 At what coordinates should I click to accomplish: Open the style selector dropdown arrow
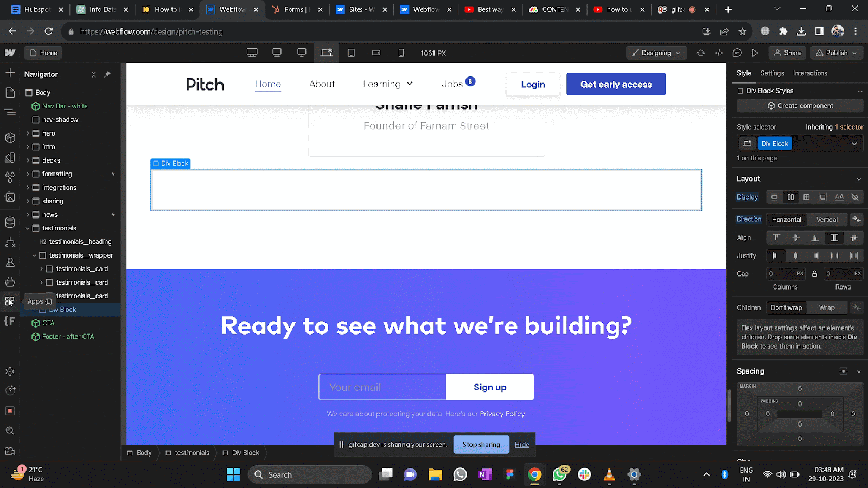854,144
